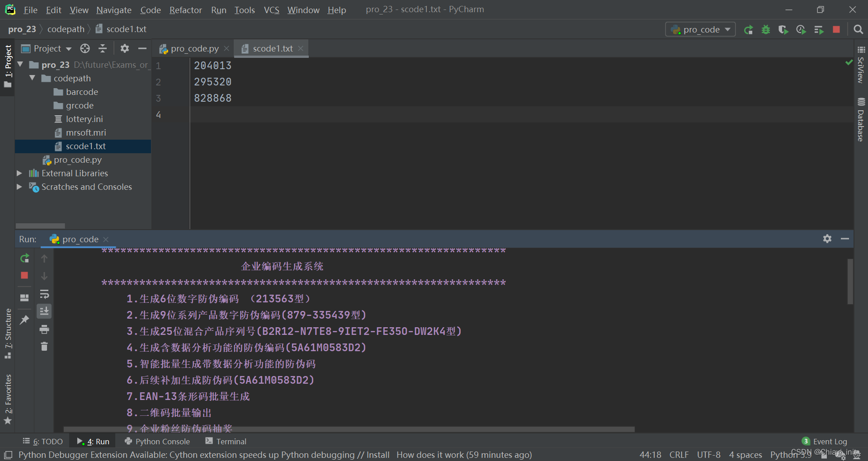
Task: Click Run console vertical scrollbar thumb
Action: pos(850,281)
